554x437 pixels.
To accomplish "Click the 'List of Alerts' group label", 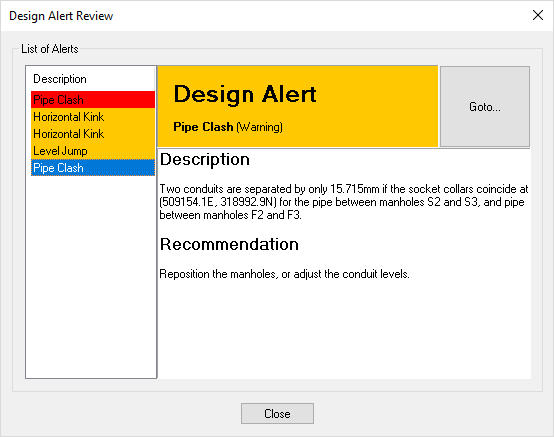I will point(50,49).
